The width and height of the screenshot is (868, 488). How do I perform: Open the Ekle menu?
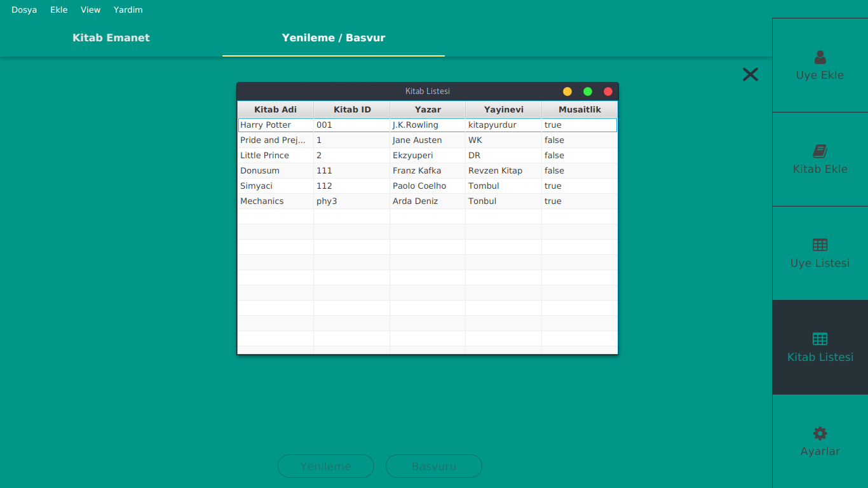tap(58, 10)
